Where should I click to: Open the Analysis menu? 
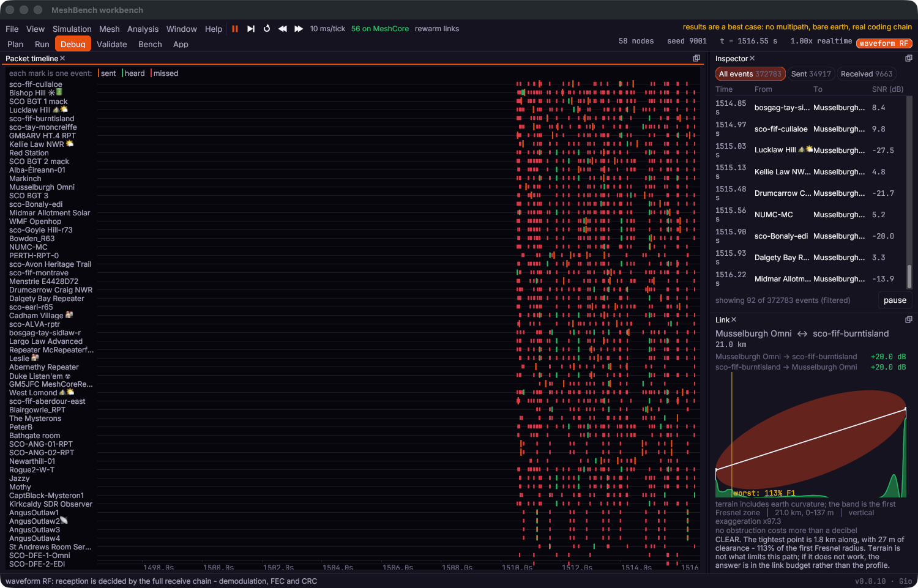coord(143,29)
